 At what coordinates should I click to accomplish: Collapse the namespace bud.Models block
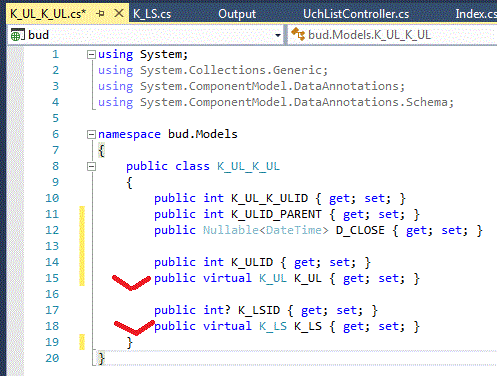tap(91, 134)
